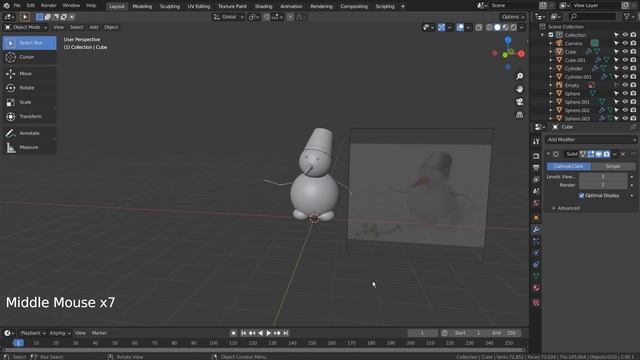Open the viewport Add menu
640x360 pixels.
pyautogui.click(x=94, y=27)
